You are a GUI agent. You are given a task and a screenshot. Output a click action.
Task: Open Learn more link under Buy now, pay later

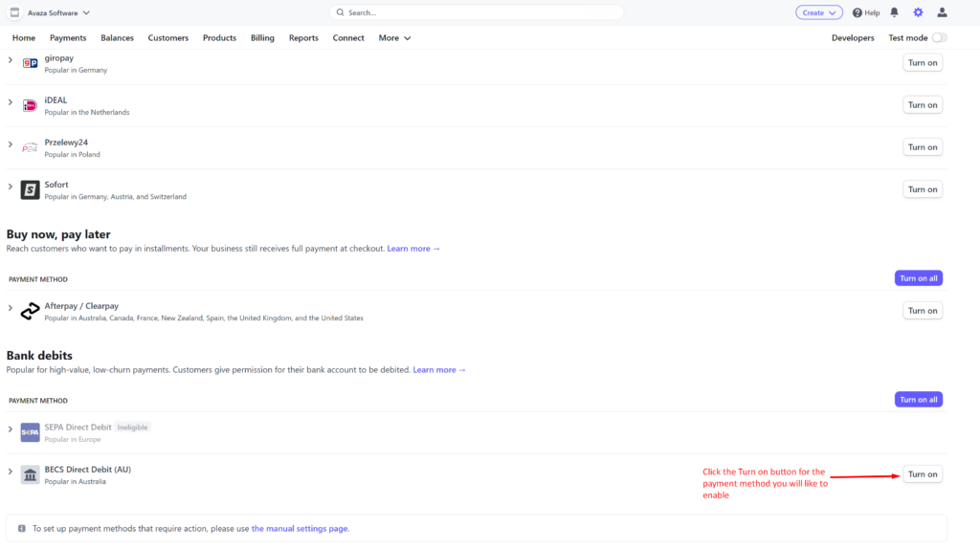[413, 249]
